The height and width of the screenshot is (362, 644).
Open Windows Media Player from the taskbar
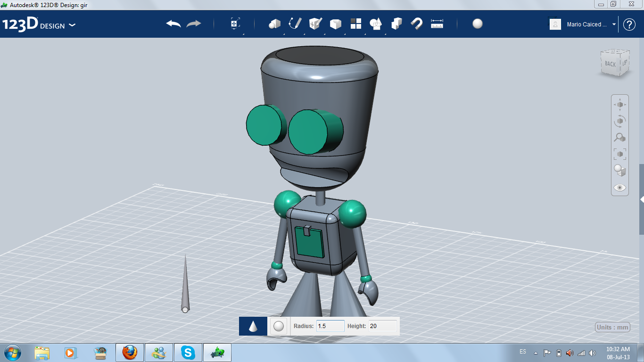(70, 353)
